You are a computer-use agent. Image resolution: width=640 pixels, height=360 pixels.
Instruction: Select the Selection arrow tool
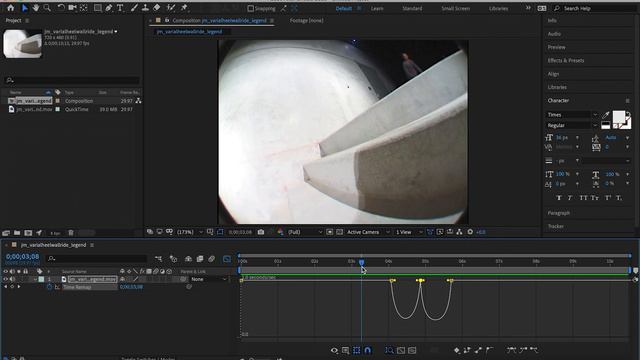(x=24, y=8)
